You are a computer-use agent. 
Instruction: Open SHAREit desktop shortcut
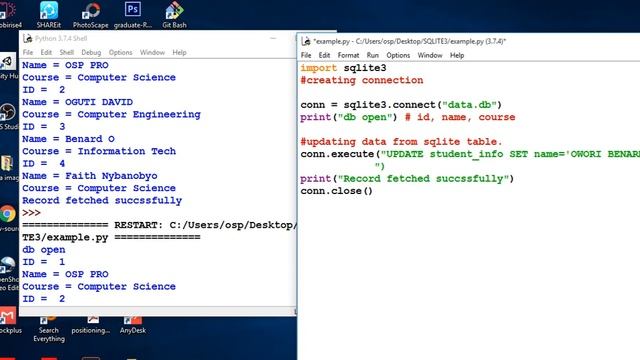pyautogui.click(x=49, y=14)
